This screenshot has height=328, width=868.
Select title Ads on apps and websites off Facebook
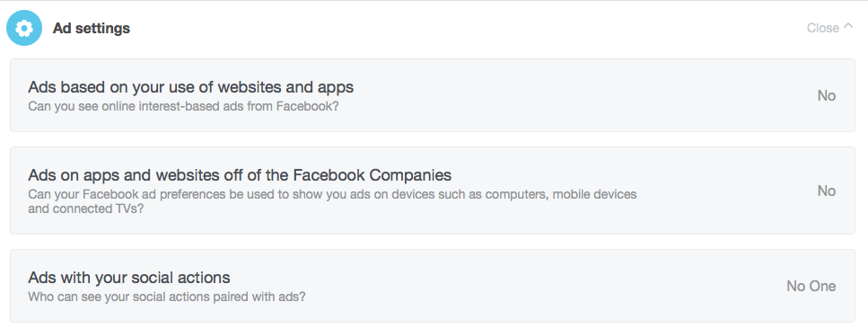click(x=240, y=175)
